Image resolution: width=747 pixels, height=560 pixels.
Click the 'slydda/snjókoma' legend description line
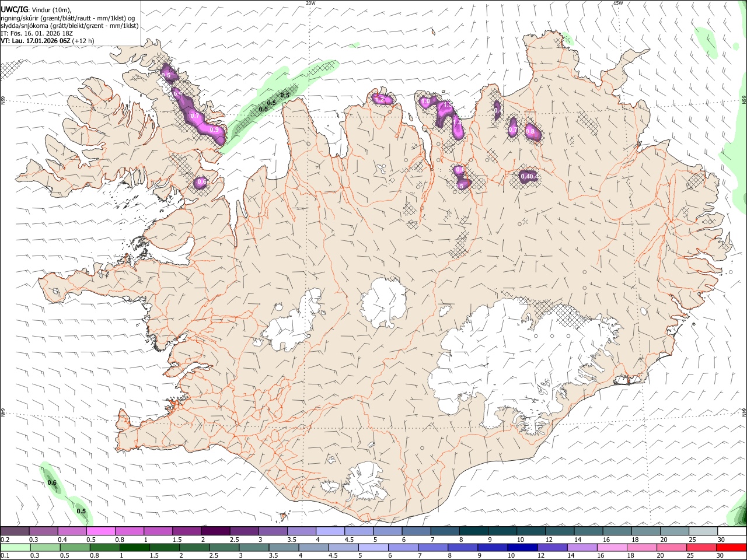pos(69,26)
